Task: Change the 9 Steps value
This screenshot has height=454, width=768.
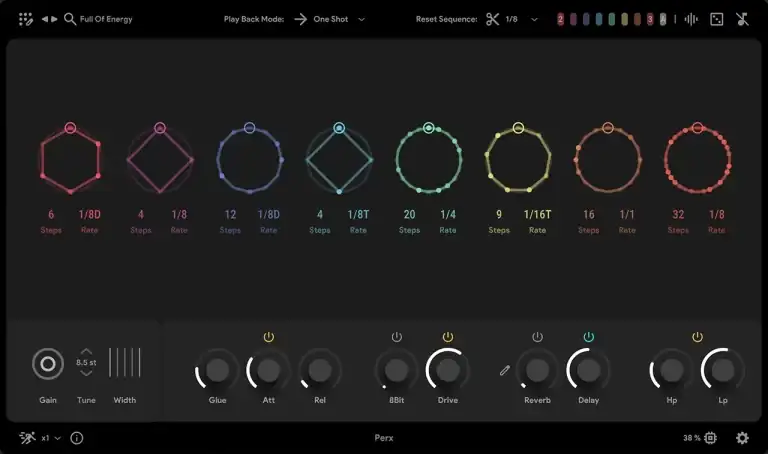Action: [x=499, y=215]
